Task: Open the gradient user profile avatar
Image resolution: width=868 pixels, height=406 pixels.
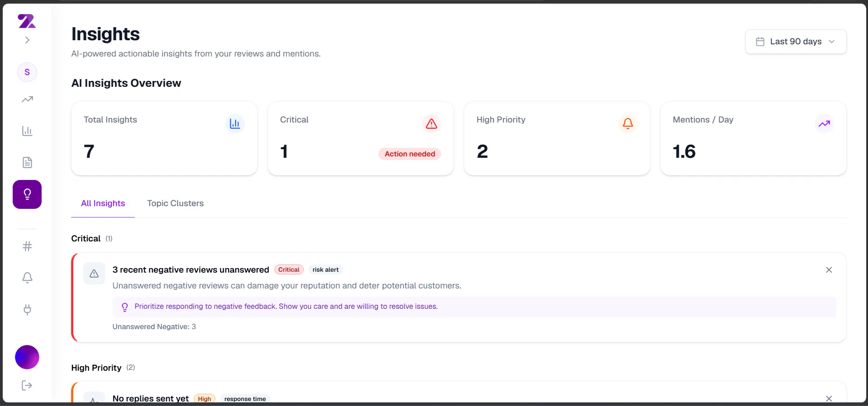Action: (x=27, y=357)
